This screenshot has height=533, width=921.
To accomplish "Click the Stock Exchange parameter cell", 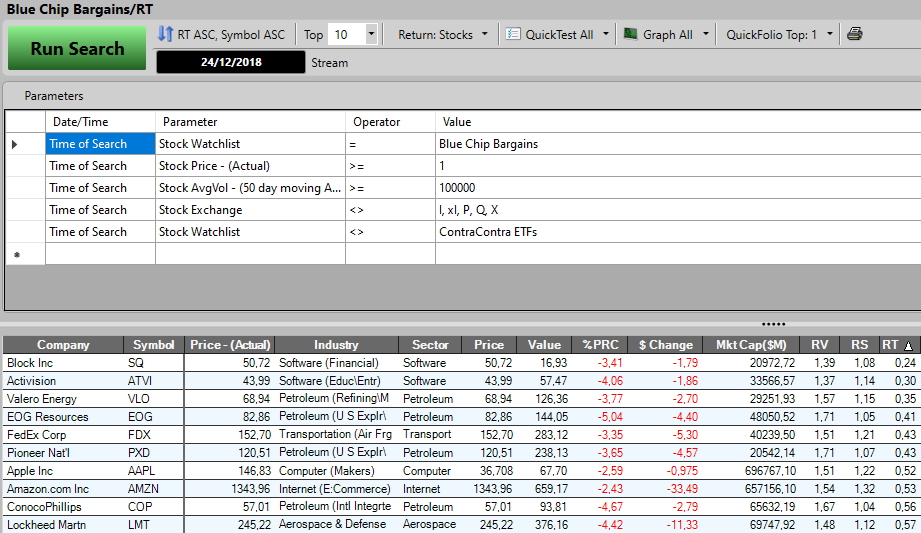I will (250, 210).
